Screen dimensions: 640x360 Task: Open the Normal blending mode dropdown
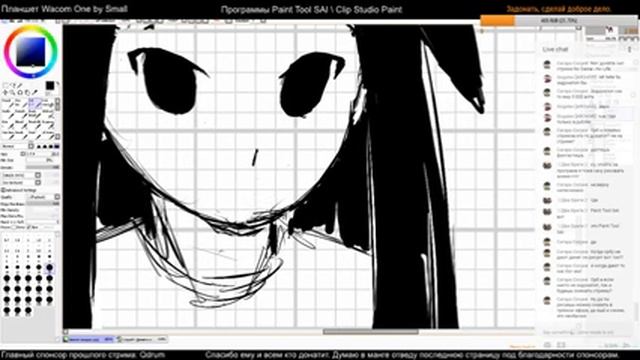[18, 146]
